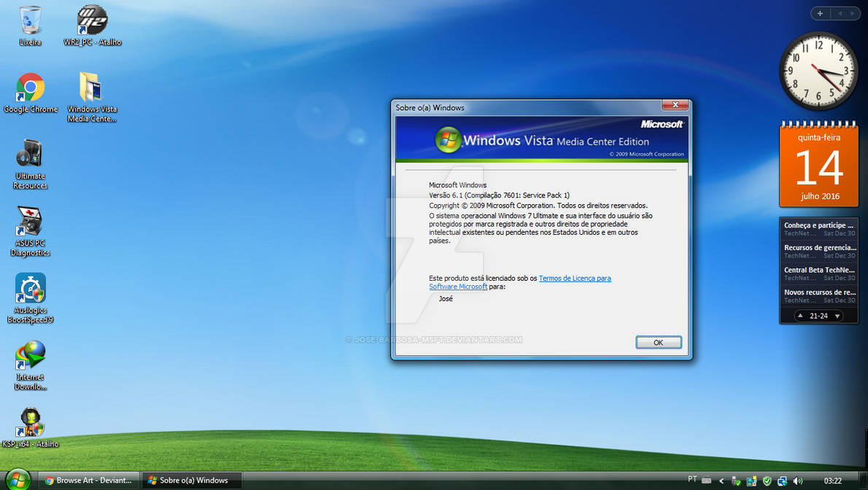Switch to Browse Art - Deviant... taskbar item
The width and height of the screenshot is (868, 490).
pyautogui.click(x=89, y=481)
